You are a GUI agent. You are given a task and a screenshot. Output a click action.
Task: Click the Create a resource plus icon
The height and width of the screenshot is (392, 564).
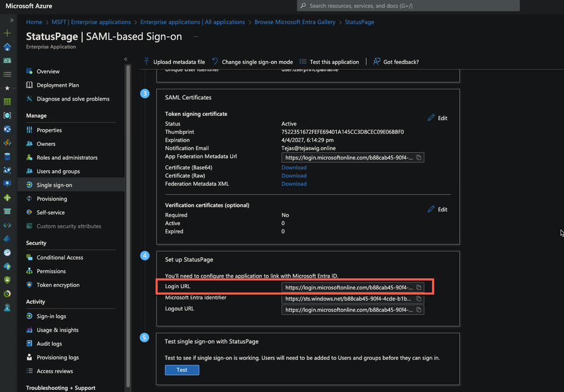click(x=7, y=33)
